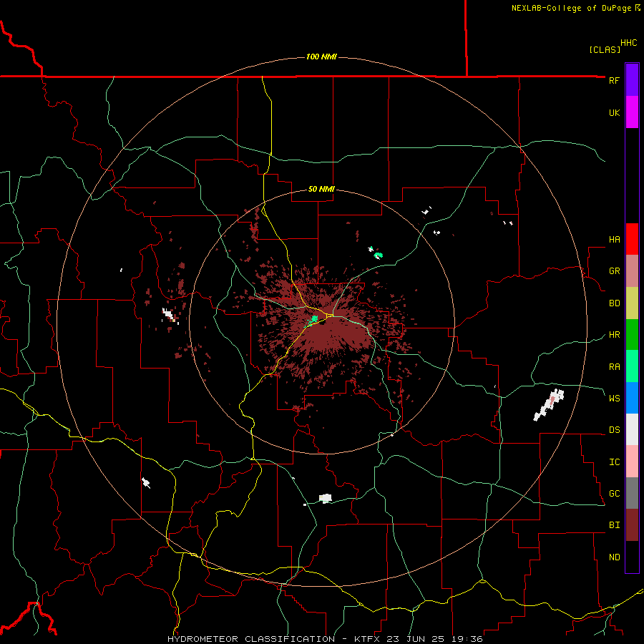Click the RF purple legend swatch
This screenshot has height=644, width=644.
click(632, 80)
